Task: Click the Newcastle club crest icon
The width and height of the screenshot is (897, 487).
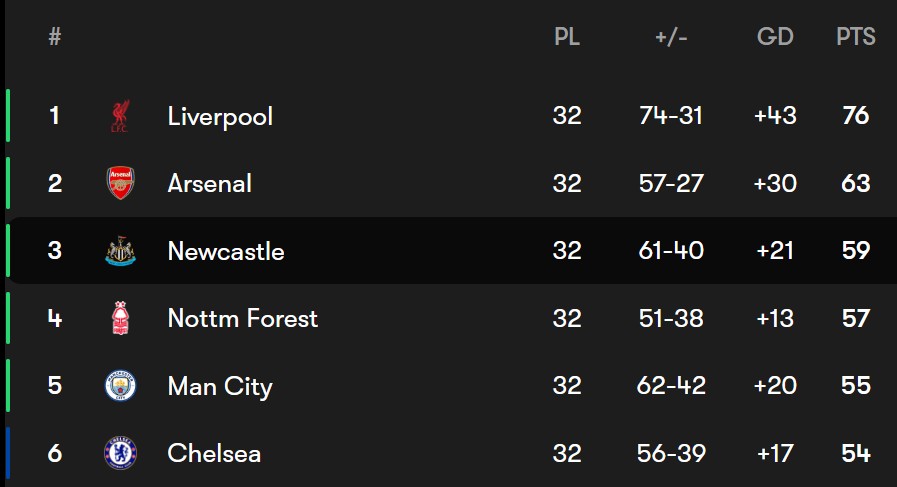Action: point(120,251)
